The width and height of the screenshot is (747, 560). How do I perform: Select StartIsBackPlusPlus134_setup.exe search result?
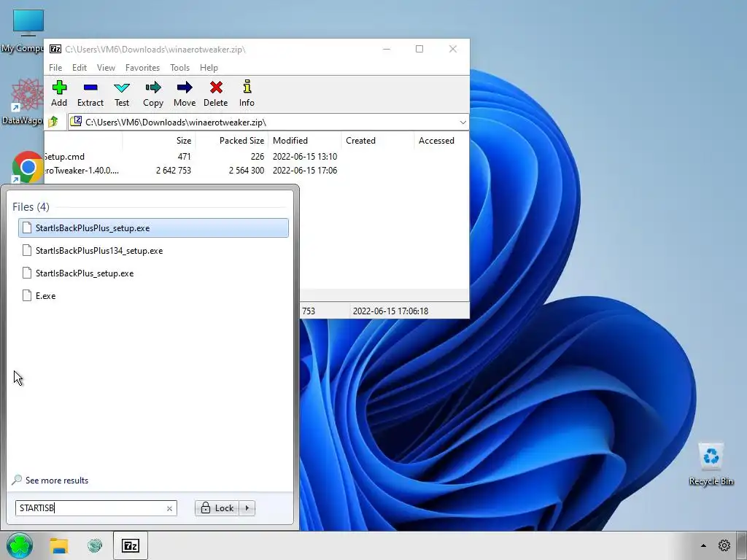[153, 251]
